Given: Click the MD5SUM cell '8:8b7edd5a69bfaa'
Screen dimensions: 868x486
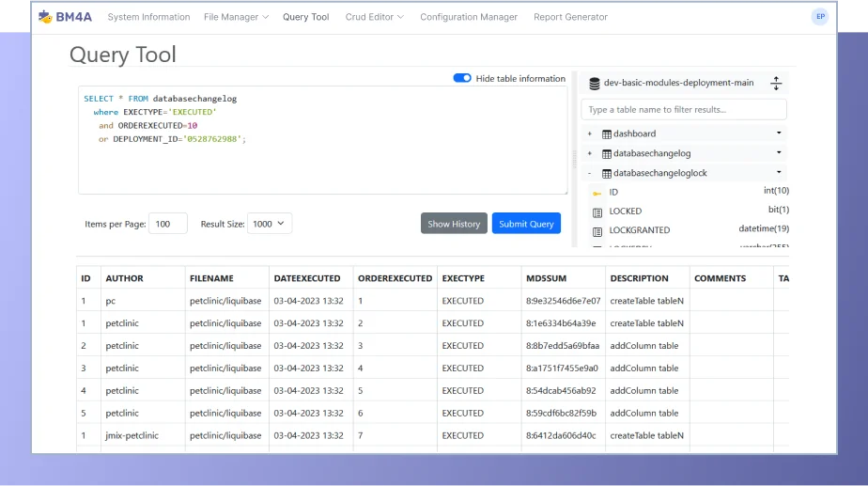Looking at the screenshot, I should (563, 346).
